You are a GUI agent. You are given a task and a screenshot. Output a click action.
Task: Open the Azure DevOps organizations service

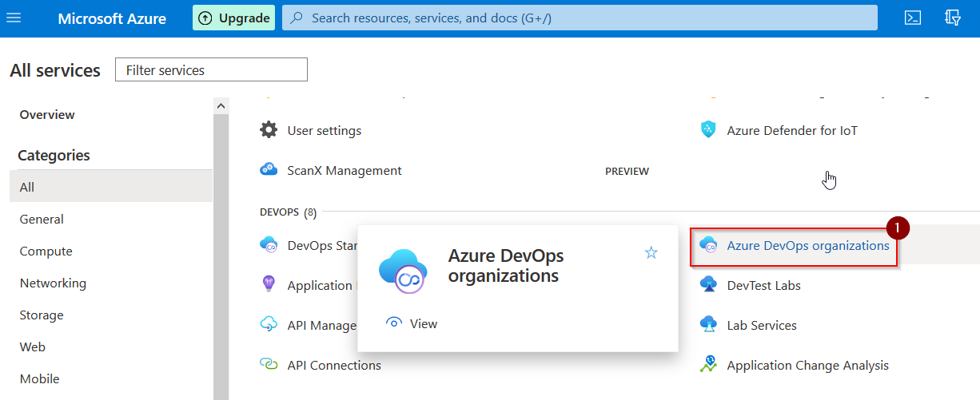point(807,246)
